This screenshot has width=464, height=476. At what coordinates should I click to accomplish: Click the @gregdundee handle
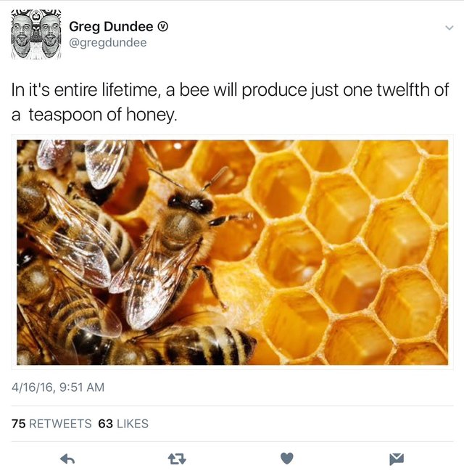coord(108,43)
